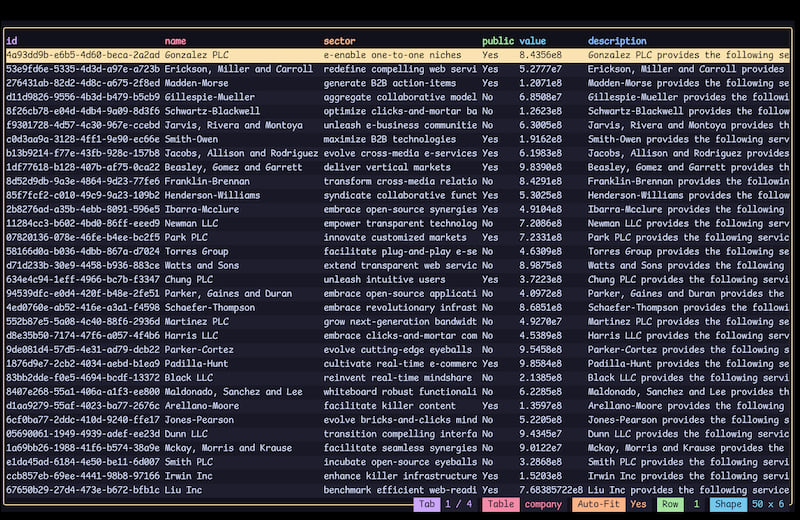Select the 'name' column header
Viewport: 800px width, 520px height.
(x=176, y=41)
